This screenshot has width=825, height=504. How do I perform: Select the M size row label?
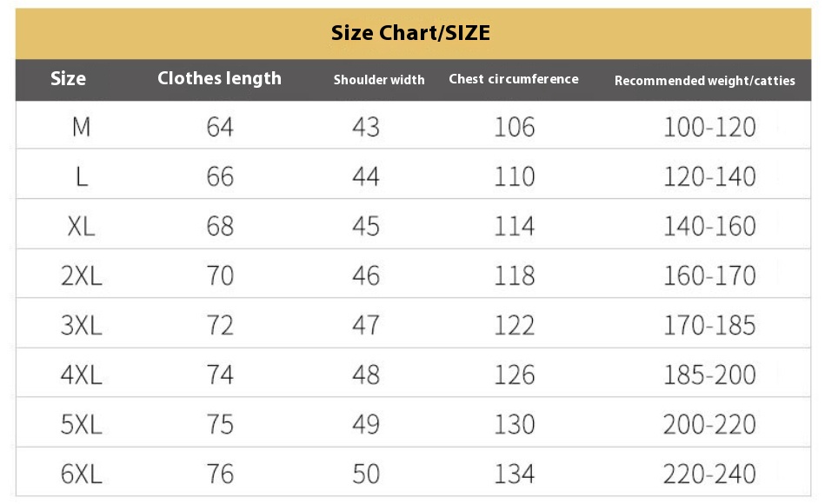pos(82,127)
